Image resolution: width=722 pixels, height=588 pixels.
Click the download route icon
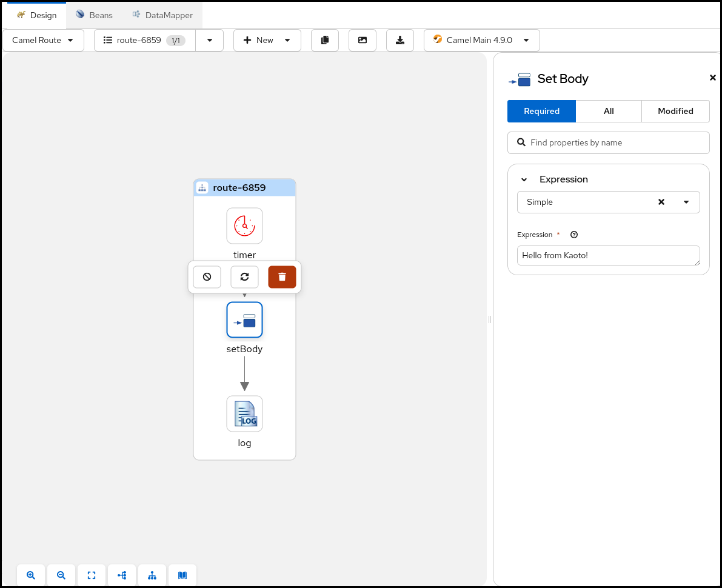pyautogui.click(x=400, y=40)
